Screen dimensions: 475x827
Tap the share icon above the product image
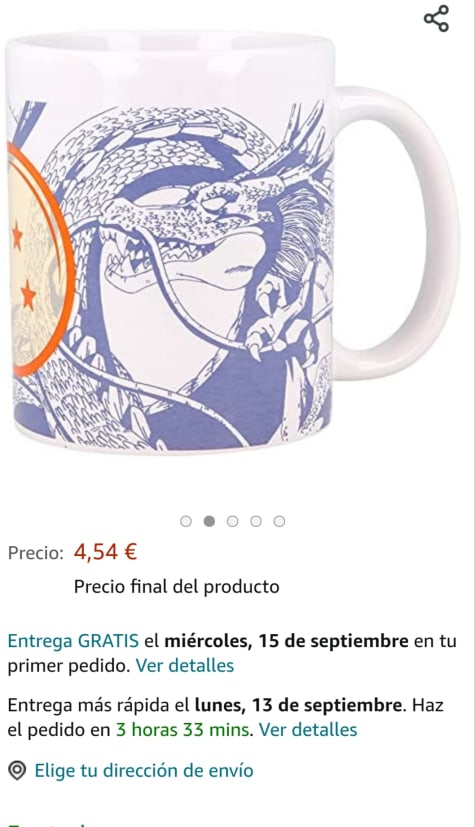(437, 18)
